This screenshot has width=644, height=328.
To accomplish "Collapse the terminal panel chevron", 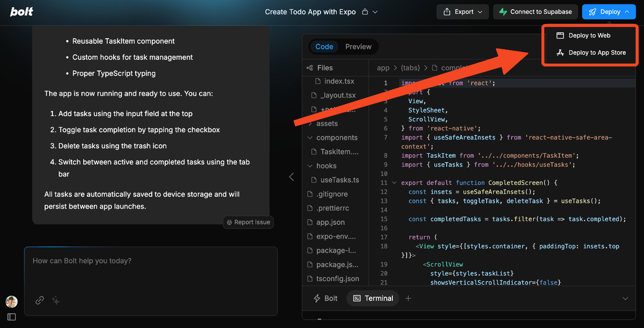I will (x=625, y=299).
